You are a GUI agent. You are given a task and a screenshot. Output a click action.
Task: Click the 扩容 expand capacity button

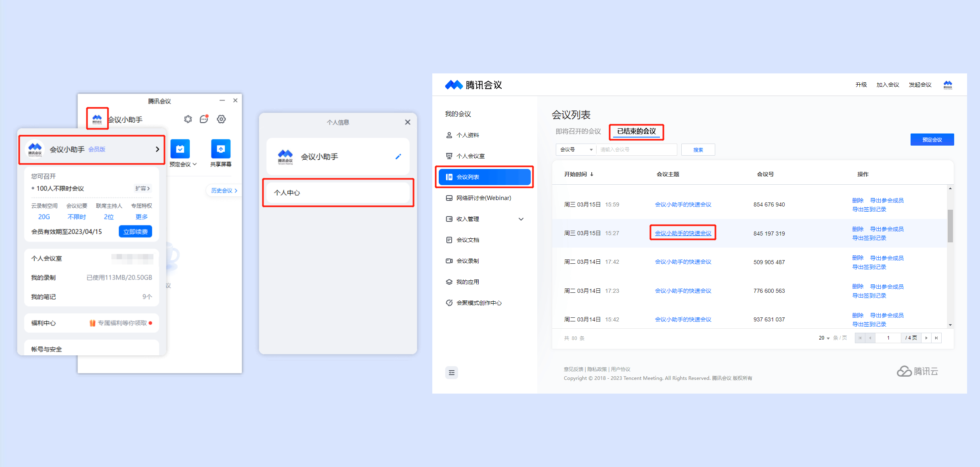142,188
